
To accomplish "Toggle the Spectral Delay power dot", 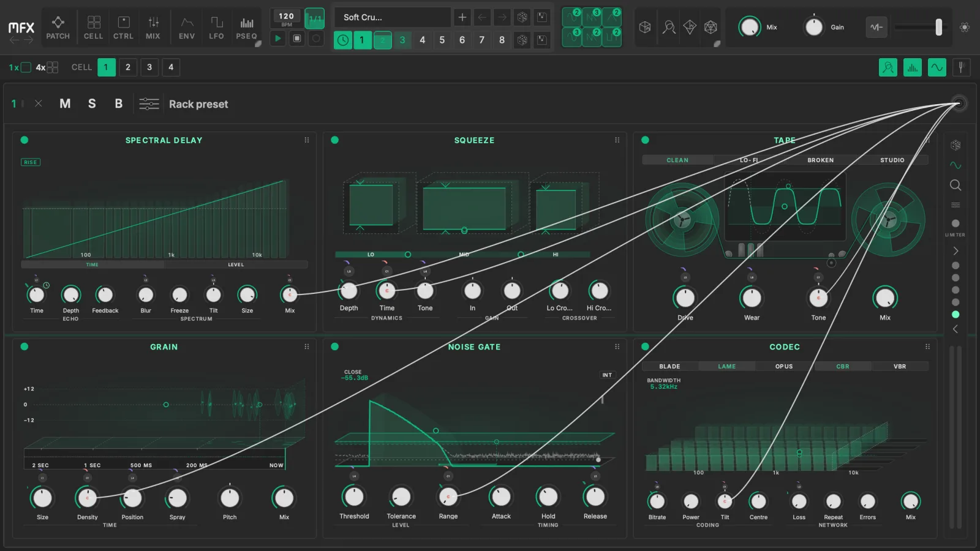I will coord(24,140).
